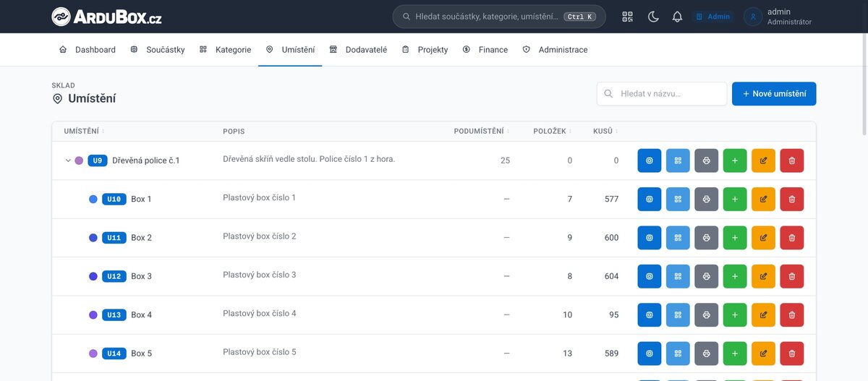Click the ArduBox.cz logo
Image resolution: width=868 pixels, height=381 pixels.
tap(106, 17)
